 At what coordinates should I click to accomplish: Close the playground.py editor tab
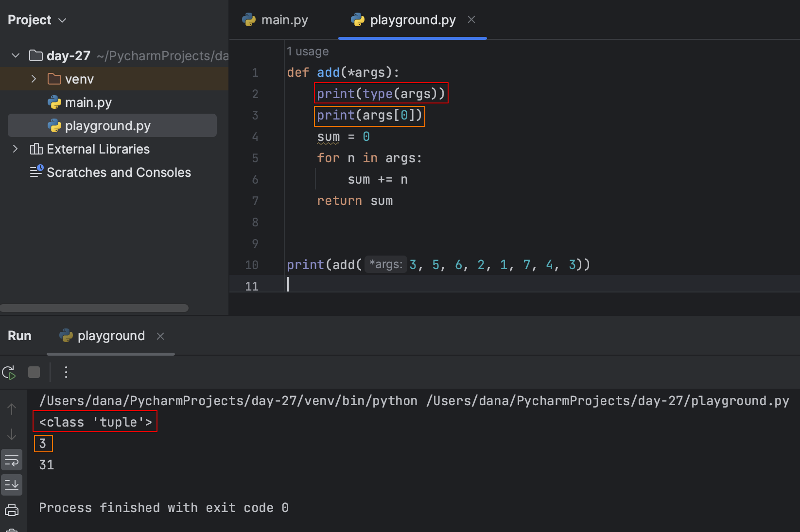[471, 19]
